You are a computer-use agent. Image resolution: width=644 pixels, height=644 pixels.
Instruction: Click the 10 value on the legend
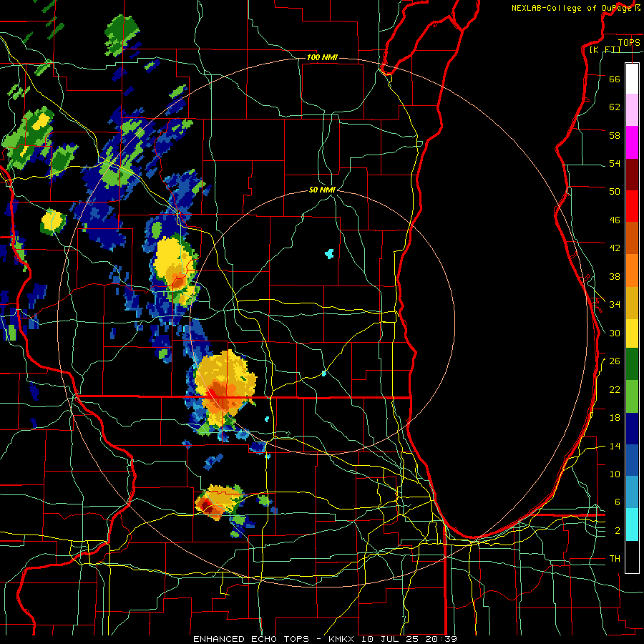[x=615, y=474]
